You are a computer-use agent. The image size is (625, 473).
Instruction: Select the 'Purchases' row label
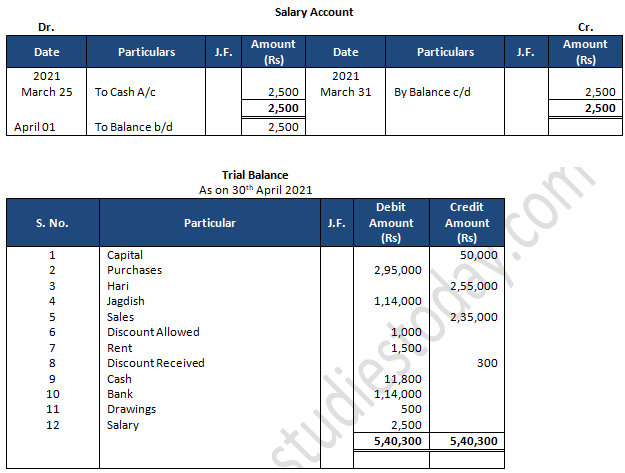134,270
